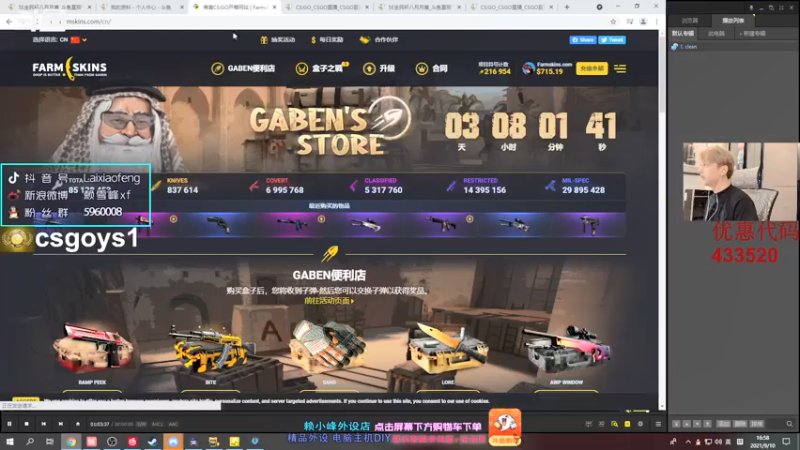The height and width of the screenshot is (450, 800).
Task: Switch to the last CSGO browser tab
Action: click(513, 7)
